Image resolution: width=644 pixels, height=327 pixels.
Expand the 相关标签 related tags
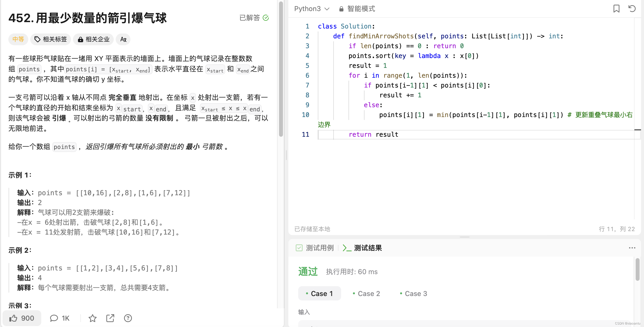51,39
